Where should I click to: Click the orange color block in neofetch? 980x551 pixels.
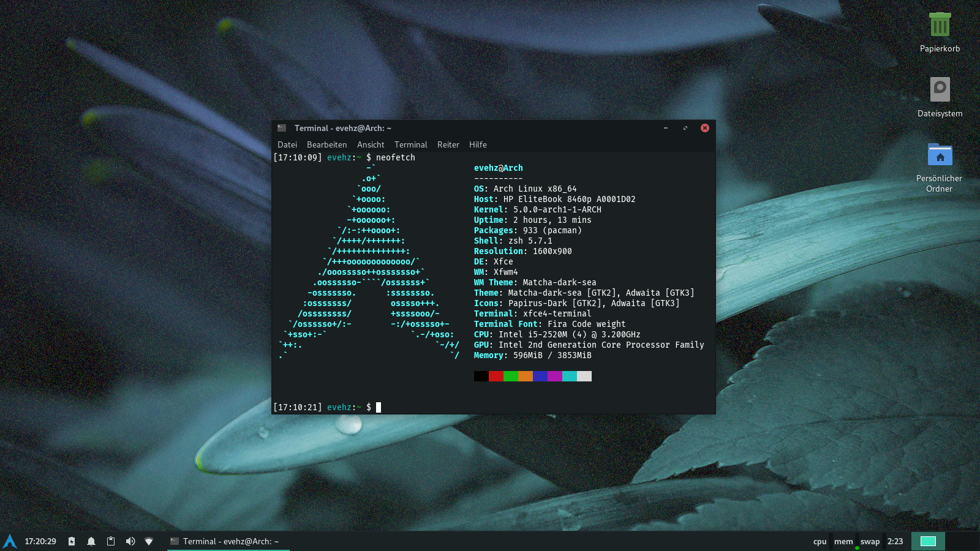point(526,376)
